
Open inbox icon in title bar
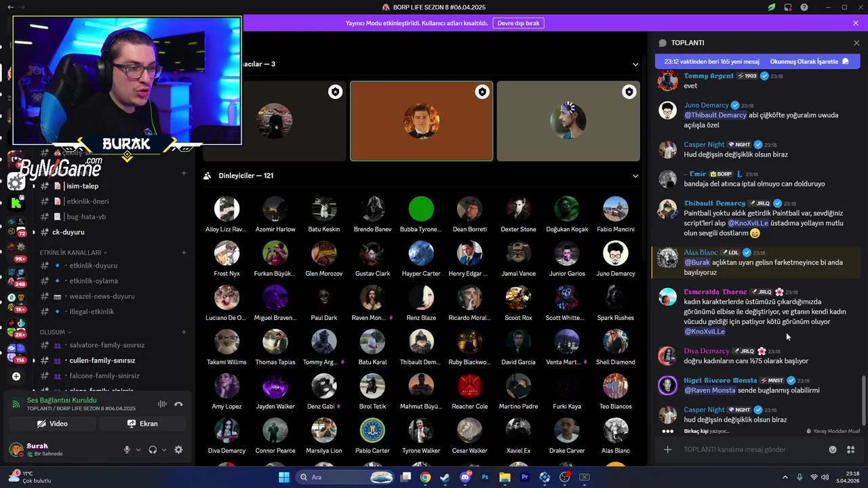tap(788, 7)
